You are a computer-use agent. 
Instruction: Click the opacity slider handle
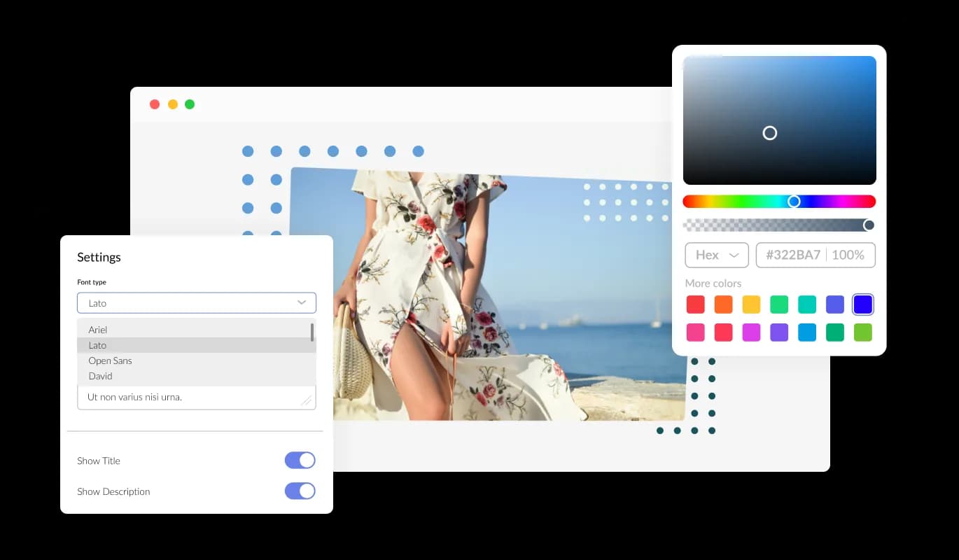click(x=869, y=225)
